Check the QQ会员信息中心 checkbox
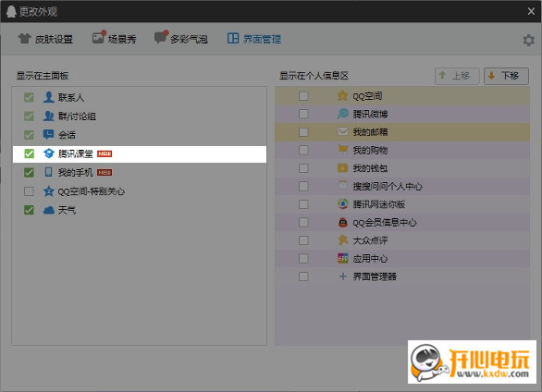The width and height of the screenshot is (542, 392). [303, 222]
